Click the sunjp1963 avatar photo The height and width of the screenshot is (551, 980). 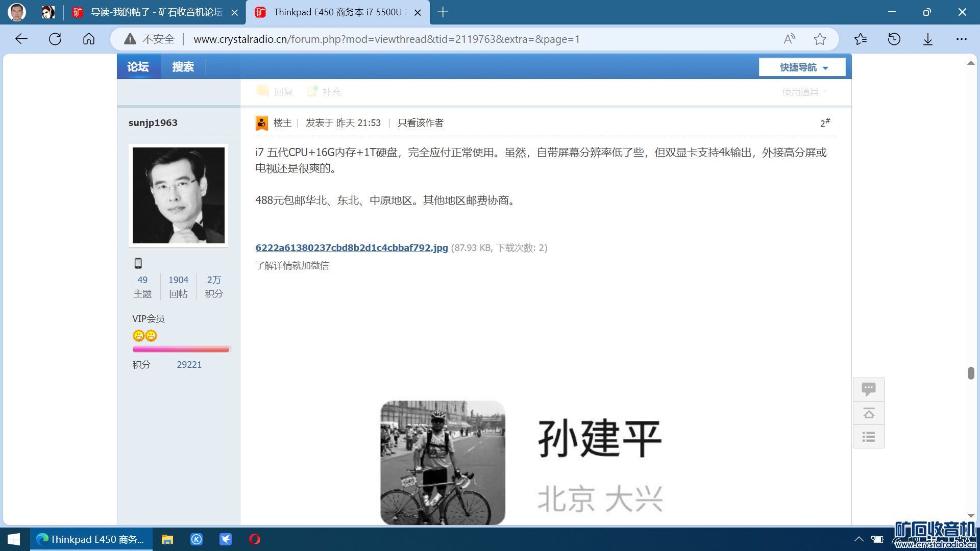click(178, 195)
